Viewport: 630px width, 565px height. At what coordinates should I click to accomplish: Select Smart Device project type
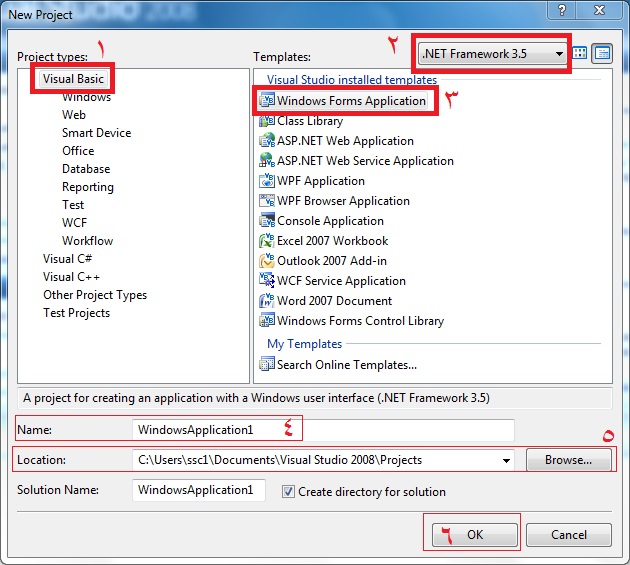[x=96, y=133]
